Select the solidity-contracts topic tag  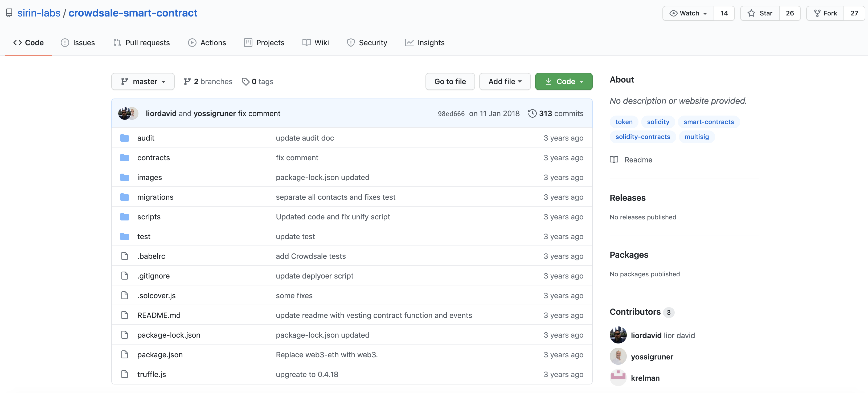click(642, 137)
